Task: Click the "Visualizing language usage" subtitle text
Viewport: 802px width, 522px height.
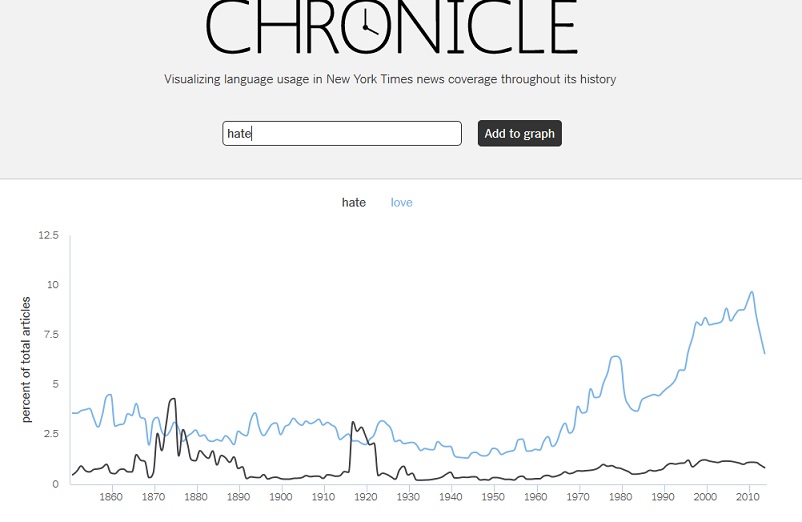Action: coord(390,79)
